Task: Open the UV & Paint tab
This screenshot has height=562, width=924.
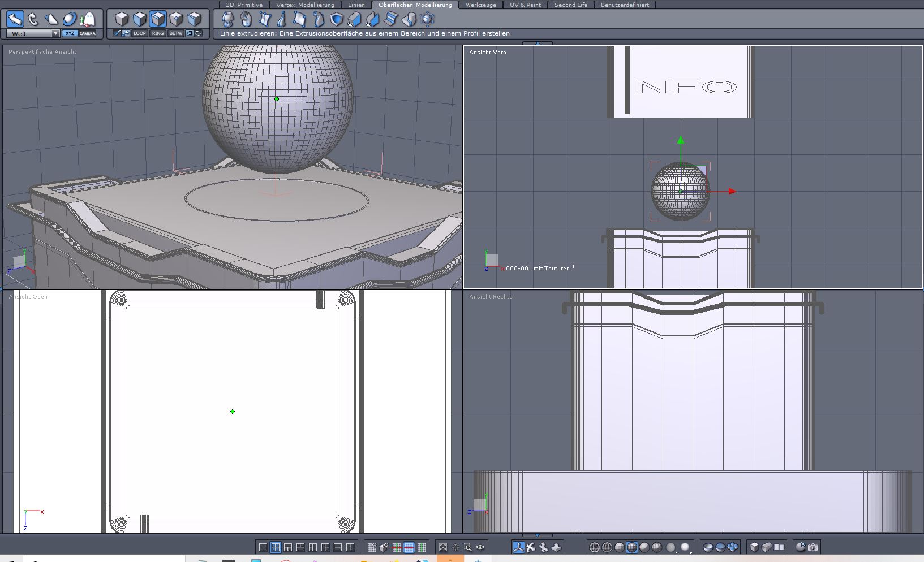Action: click(525, 5)
